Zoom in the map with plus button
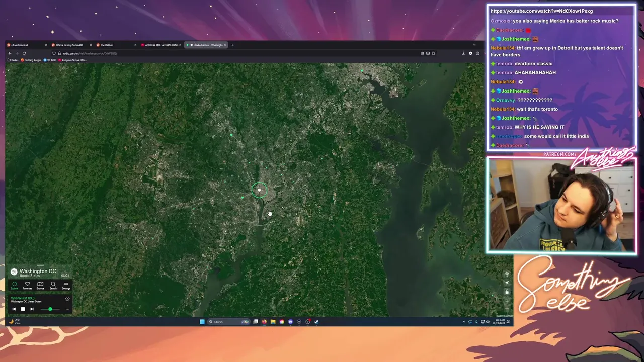This screenshot has height=362, width=644. (507, 301)
